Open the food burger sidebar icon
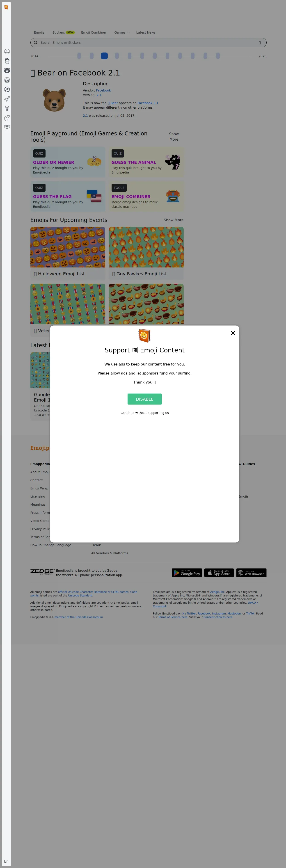The width and height of the screenshot is (286, 868). pos(7,80)
